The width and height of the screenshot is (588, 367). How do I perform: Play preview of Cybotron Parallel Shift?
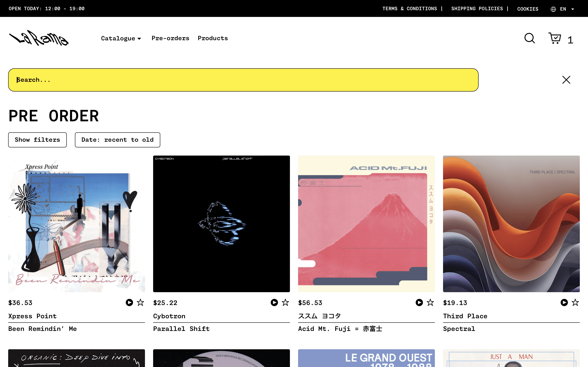click(x=274, y=302)
